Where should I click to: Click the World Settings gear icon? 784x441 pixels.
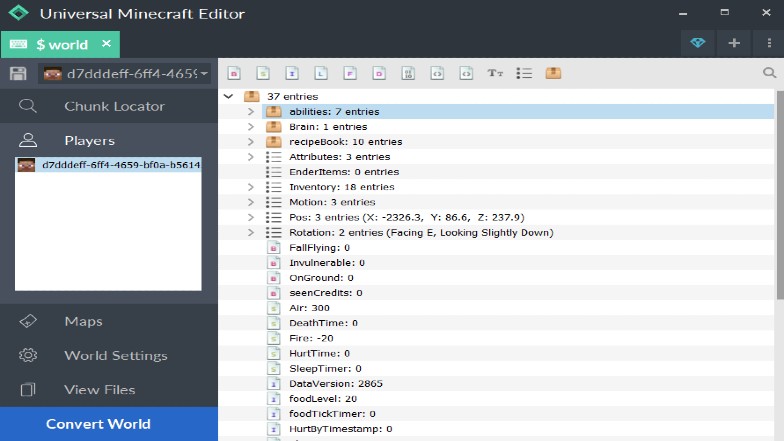click(28, 355)
